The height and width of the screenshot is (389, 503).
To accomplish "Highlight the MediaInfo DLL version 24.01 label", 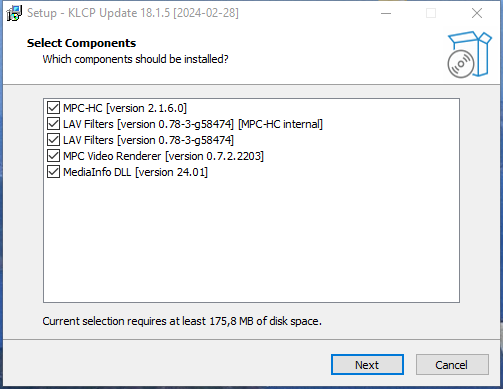I will (x=135, y=172).
